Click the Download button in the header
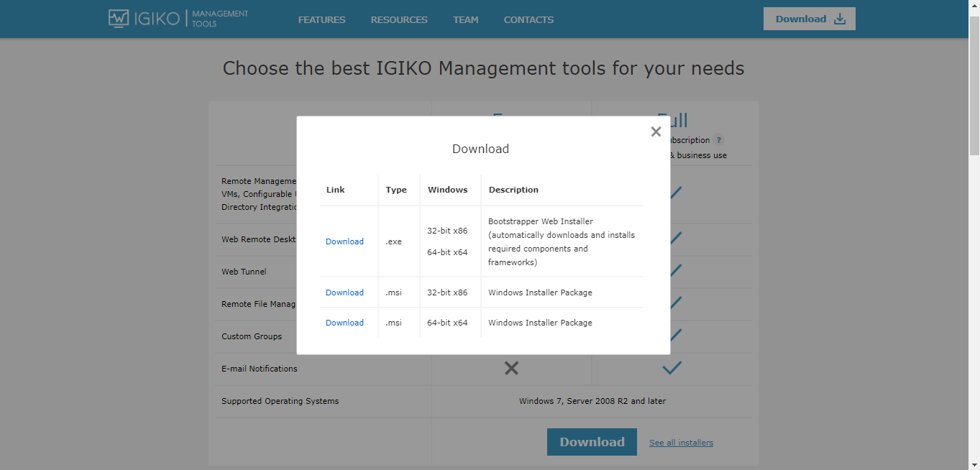The width and height of the screenshot is (980, 470). coord(810,19)
